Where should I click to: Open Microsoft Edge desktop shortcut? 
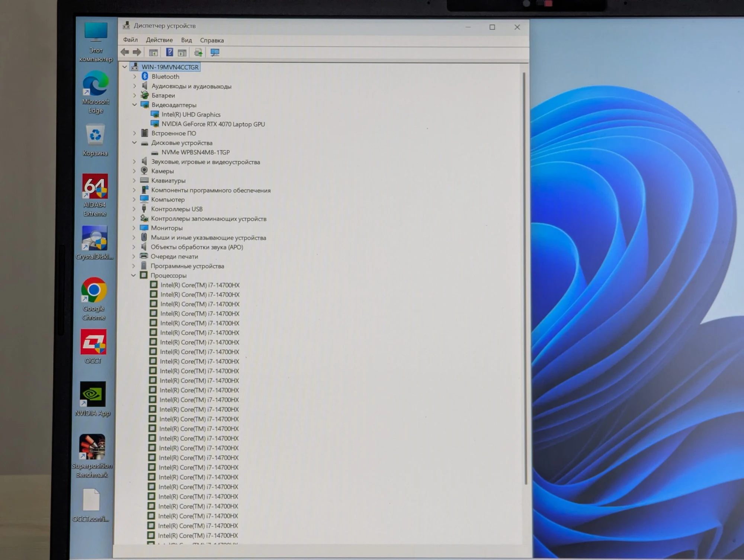tap(96, 93)
